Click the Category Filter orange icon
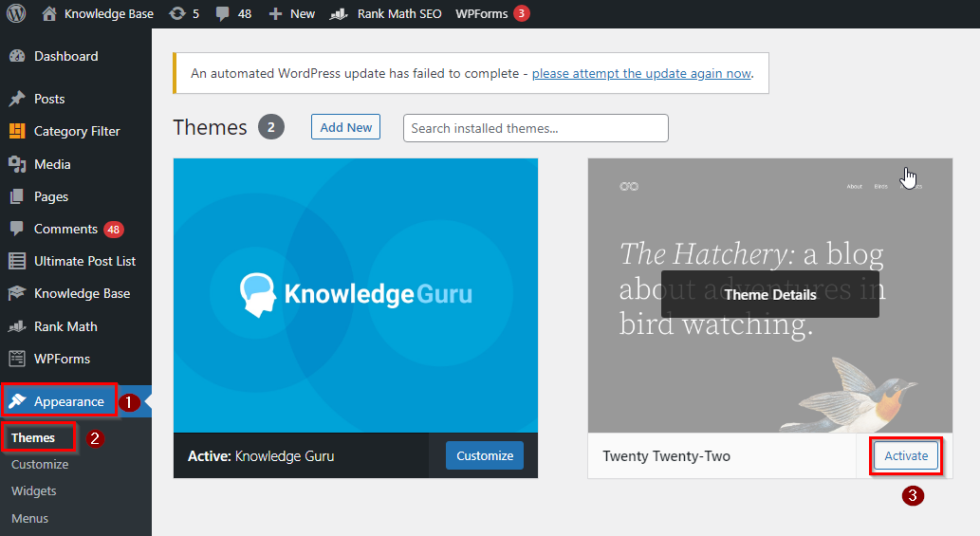This screenshot has height=536, width=980. [x=17, y=131]
